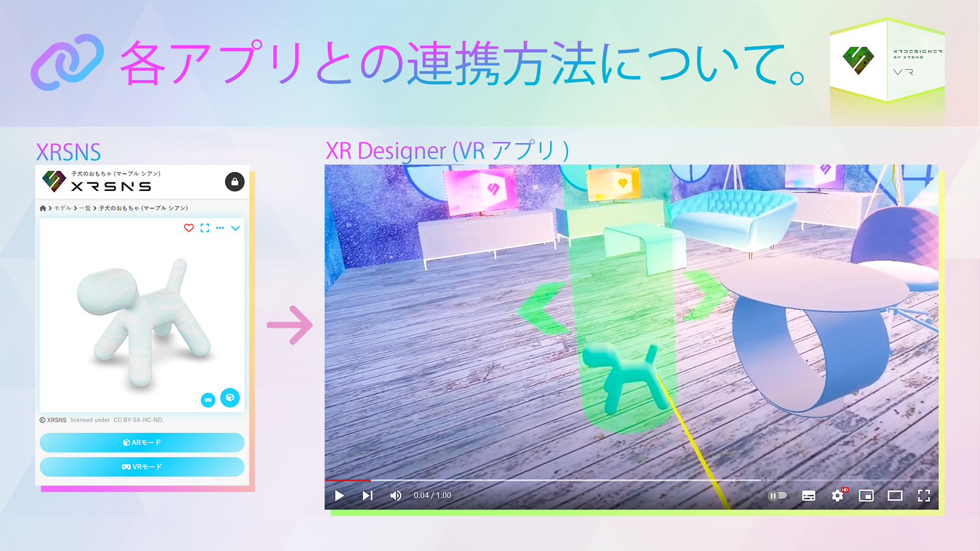Mute the video volume
This screenshot has width=980, height=551.
(396, 495)
